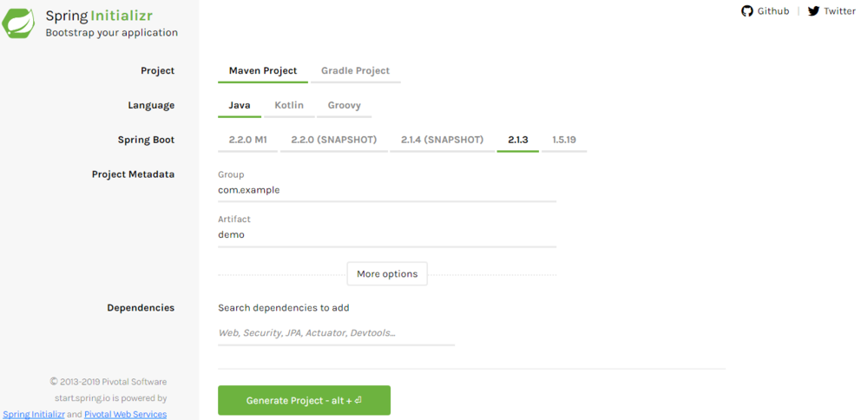Select Gradle Project option
Image resolution: width=868 pixels, height=420 pixels.
(x=355, y=71)
